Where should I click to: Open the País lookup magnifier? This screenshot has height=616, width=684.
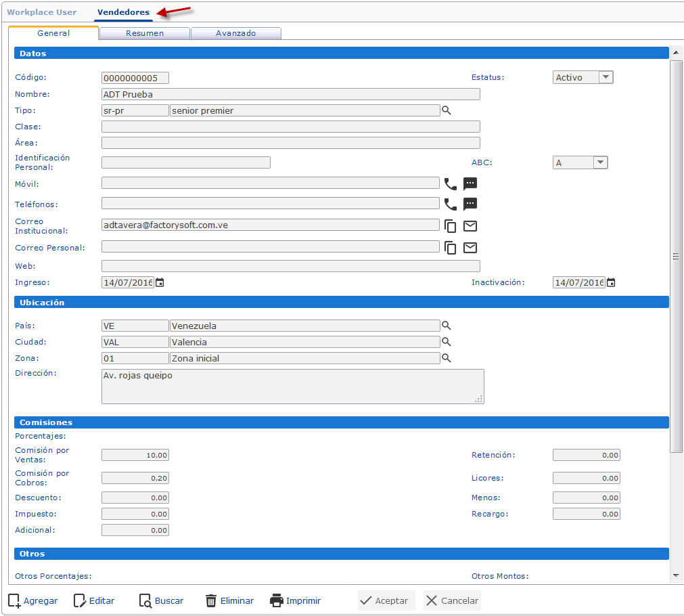pyautogui.click(x=447, y=326)
